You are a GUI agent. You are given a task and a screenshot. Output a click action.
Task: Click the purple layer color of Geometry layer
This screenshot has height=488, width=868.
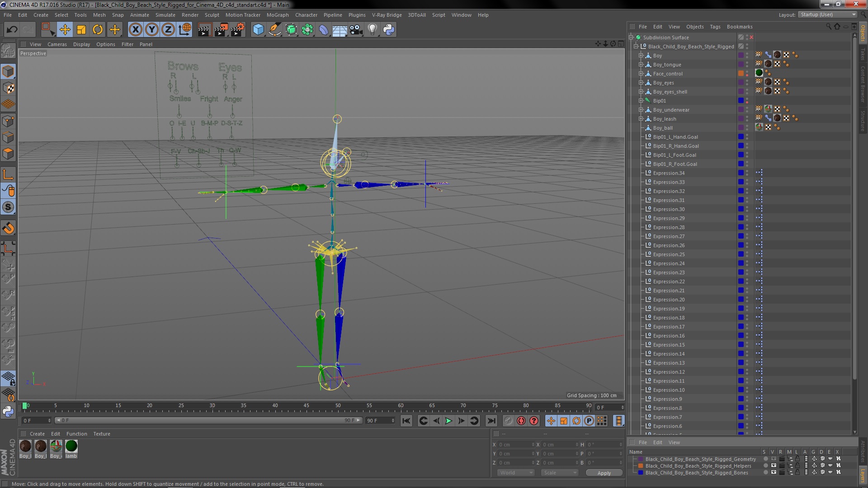[x=641, y=459]
